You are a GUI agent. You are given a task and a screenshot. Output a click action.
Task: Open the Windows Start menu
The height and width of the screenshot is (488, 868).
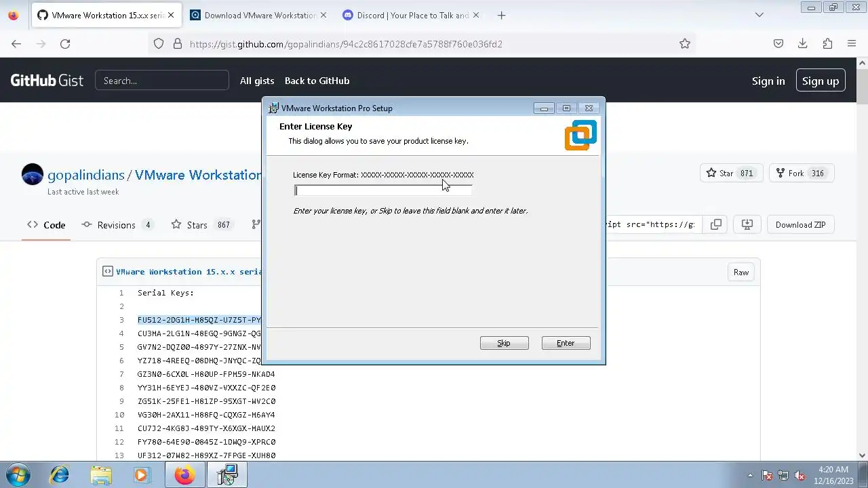pos(18,474)
